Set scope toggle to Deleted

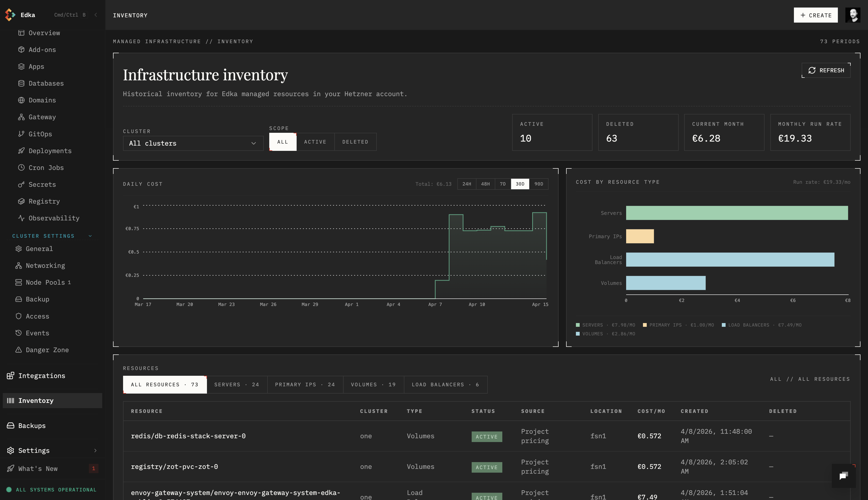coord(355,142)
